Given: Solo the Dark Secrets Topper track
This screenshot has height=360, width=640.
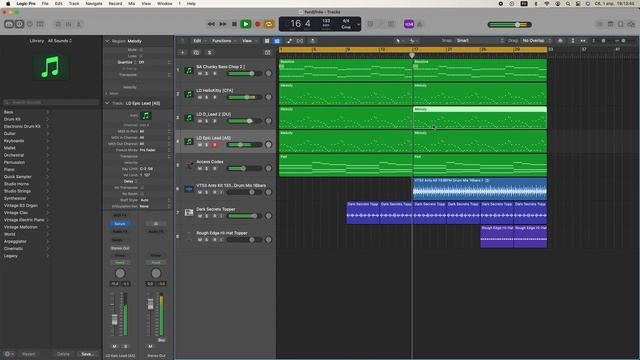Looking at the screenshot, I should tap(207, 216).
